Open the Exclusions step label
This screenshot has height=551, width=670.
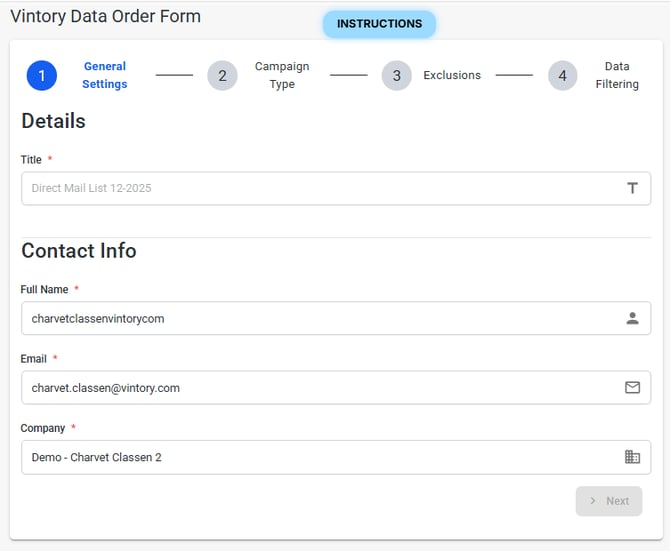[x=452, y=75]
